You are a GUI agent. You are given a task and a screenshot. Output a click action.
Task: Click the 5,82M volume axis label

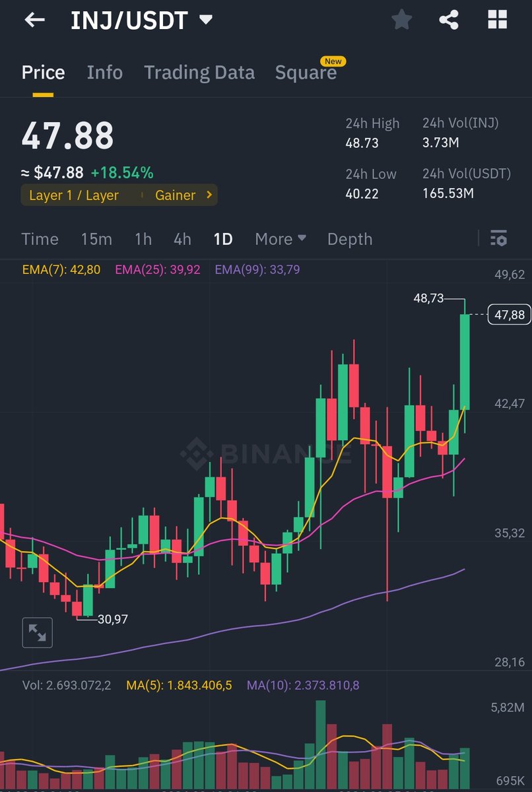pos(508,708)
